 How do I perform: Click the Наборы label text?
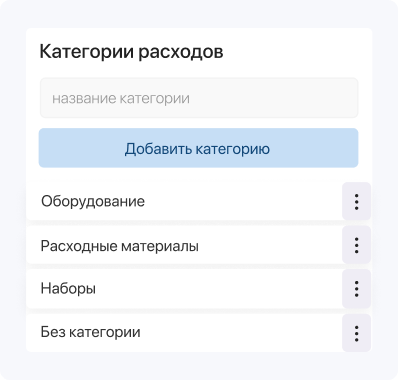pos(68,289)
